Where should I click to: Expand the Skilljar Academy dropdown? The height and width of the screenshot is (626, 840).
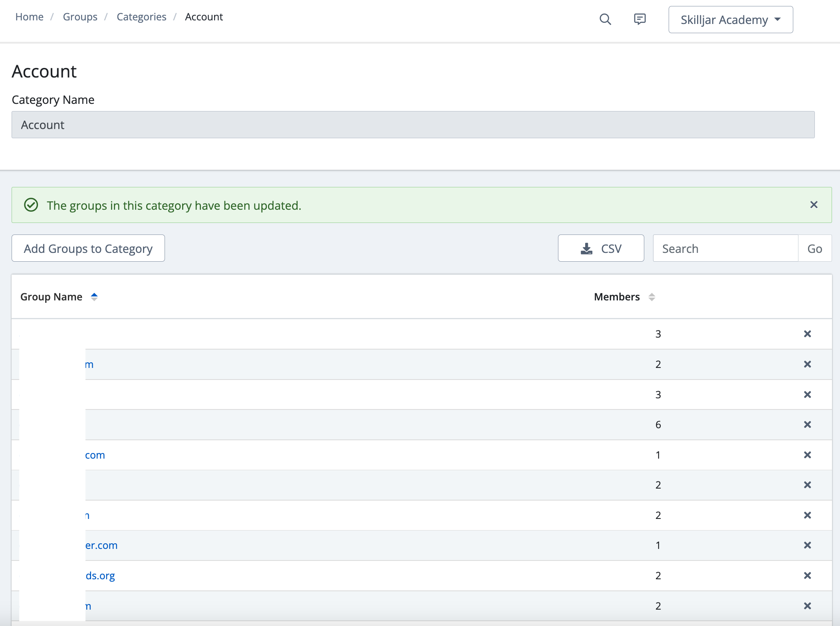pos(730,20)
